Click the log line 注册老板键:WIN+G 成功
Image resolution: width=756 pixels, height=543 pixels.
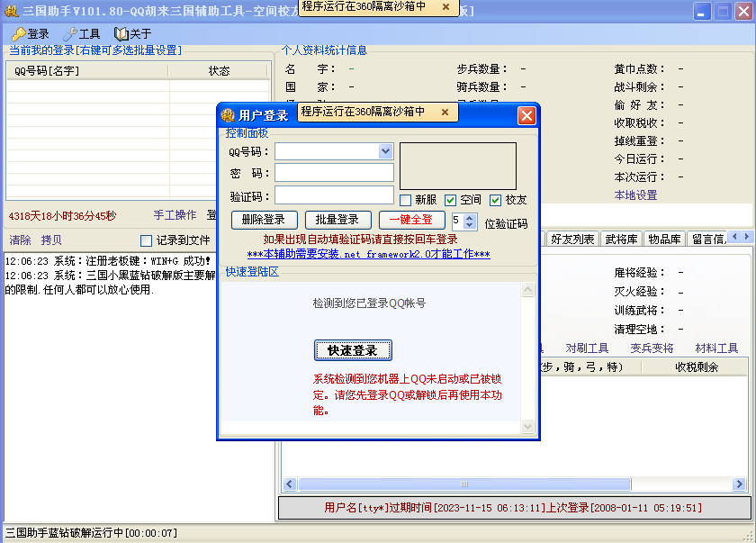click(x=108, y=261)
